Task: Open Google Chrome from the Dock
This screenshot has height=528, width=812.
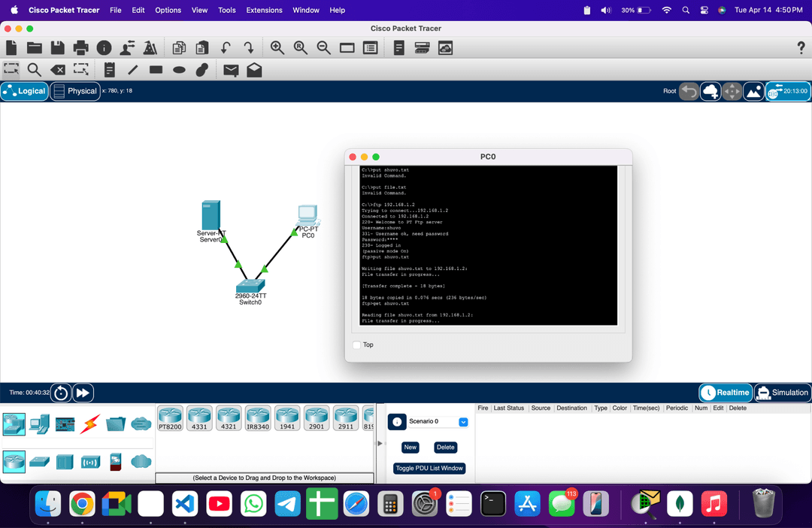Action: click(82, 504)
